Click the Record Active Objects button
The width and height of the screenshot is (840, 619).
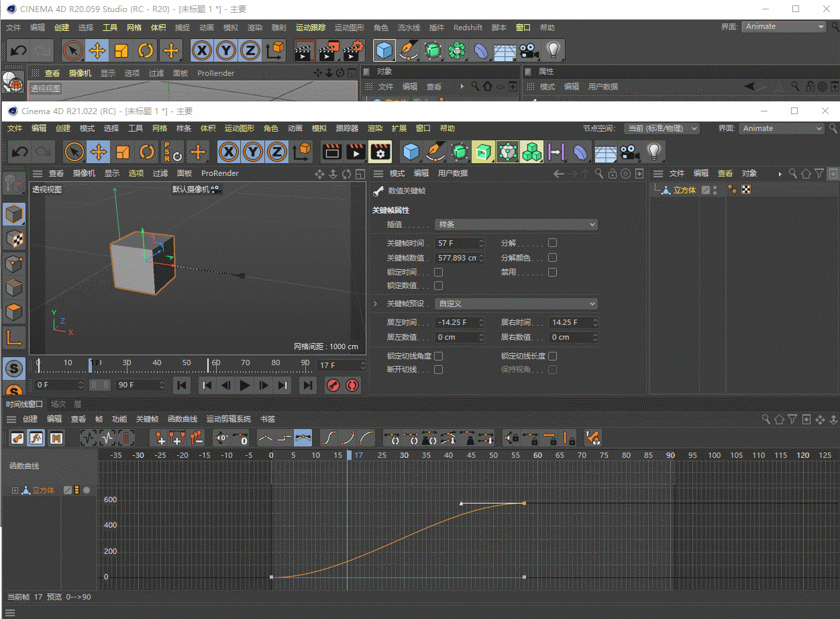tap(333, 385)
